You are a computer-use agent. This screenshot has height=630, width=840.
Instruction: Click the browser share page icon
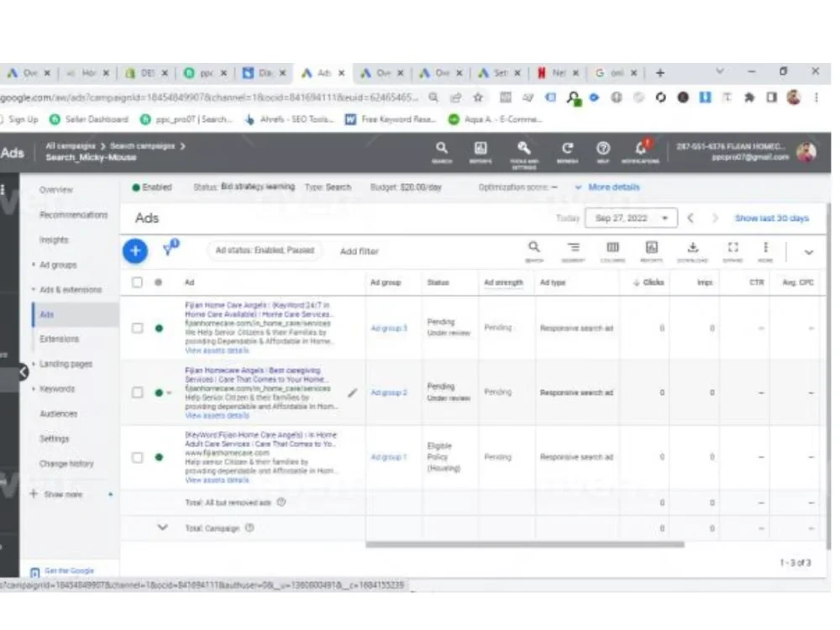coord(456,97)
